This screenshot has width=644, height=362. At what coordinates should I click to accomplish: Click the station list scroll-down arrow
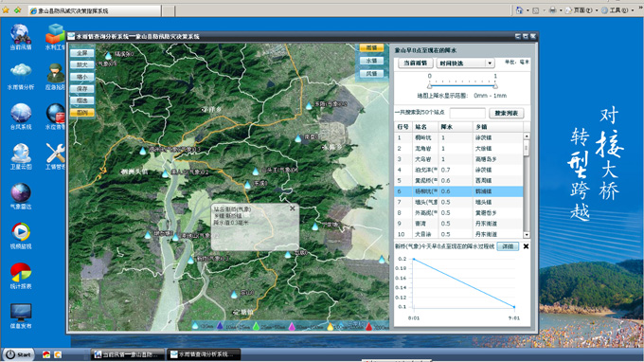coord(527,235)
